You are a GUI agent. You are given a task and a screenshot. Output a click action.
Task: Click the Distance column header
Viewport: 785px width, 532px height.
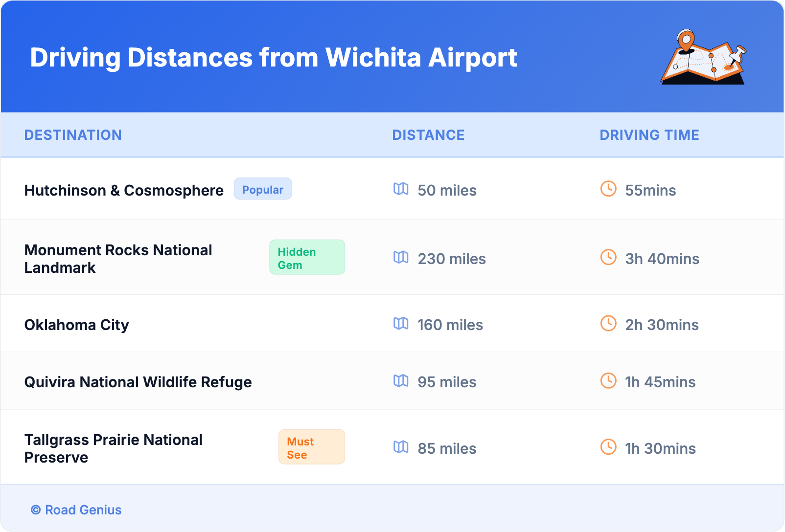pos(428,135)
